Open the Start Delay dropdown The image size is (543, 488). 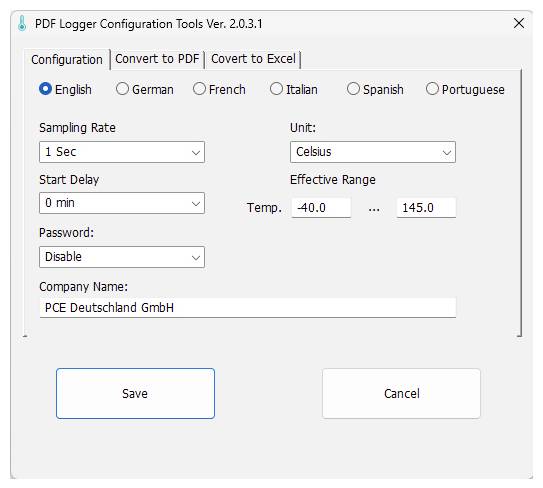pyautogui.click(x=122, y=203)
